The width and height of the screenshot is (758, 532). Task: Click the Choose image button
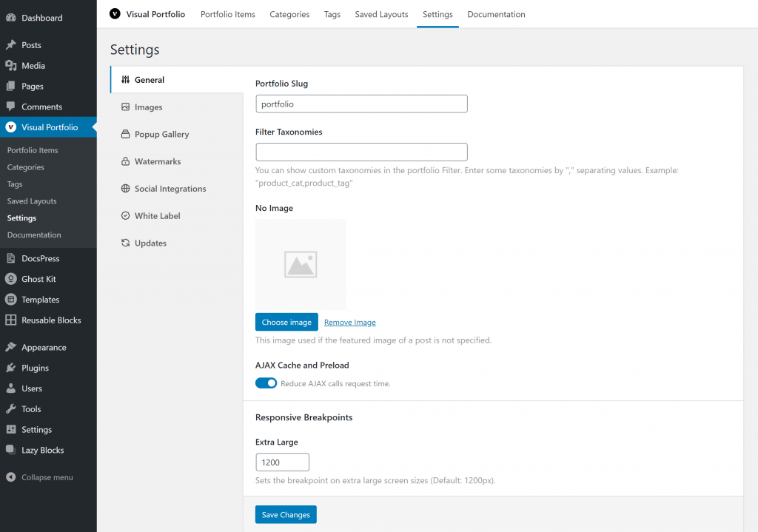tap(286, 322)
